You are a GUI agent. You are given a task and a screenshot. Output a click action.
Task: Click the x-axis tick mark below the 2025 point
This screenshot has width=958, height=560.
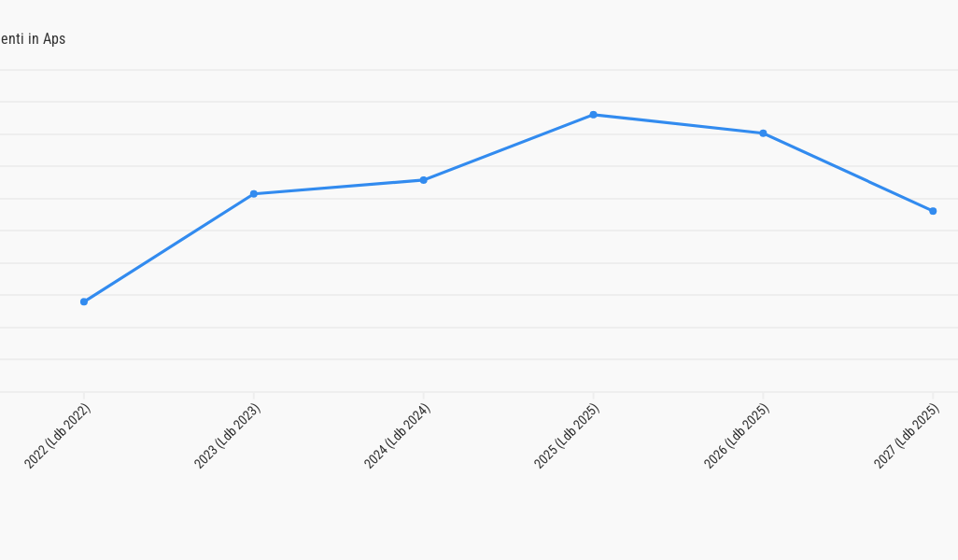pyautogui.click(x=593, y=396)
